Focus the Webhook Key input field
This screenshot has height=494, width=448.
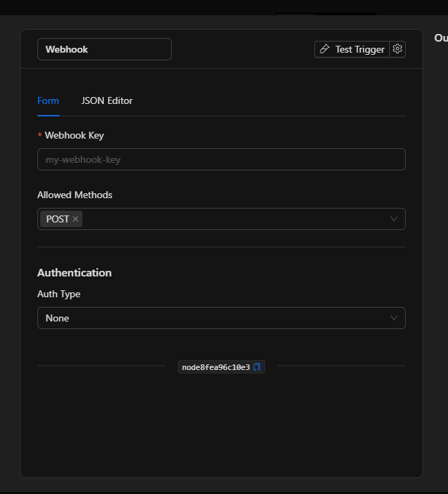click(221, 159)
